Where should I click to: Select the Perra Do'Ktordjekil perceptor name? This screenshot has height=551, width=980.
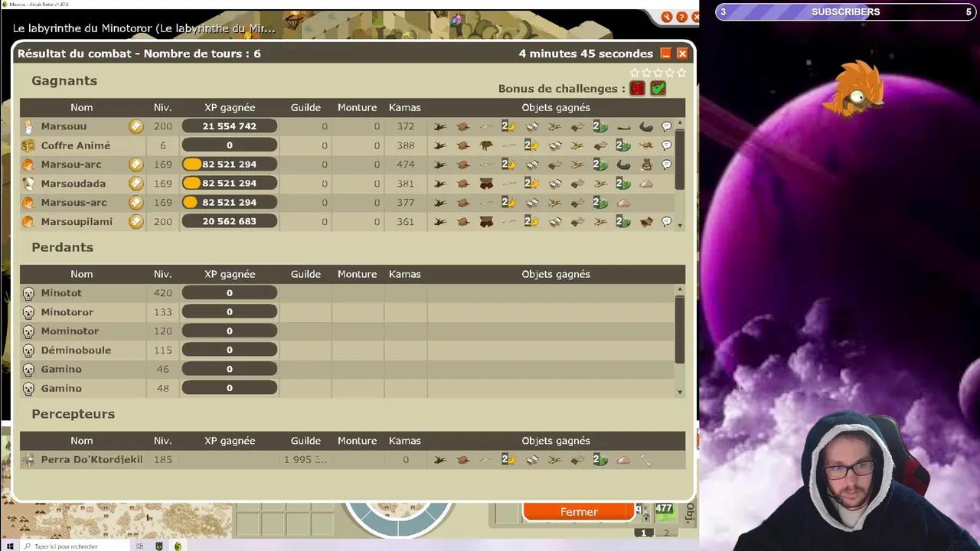(x=92, y=460)
